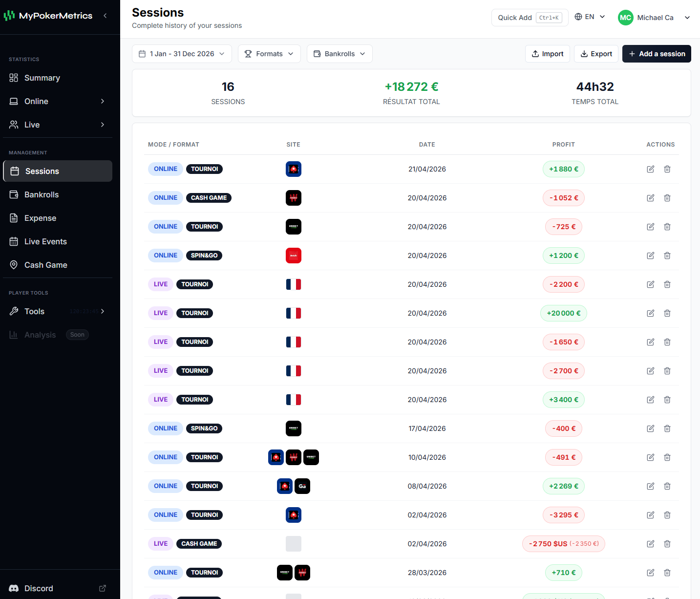
Task: Edit the +20 000 € live tournament session
Action: click(x=650, y=313)
